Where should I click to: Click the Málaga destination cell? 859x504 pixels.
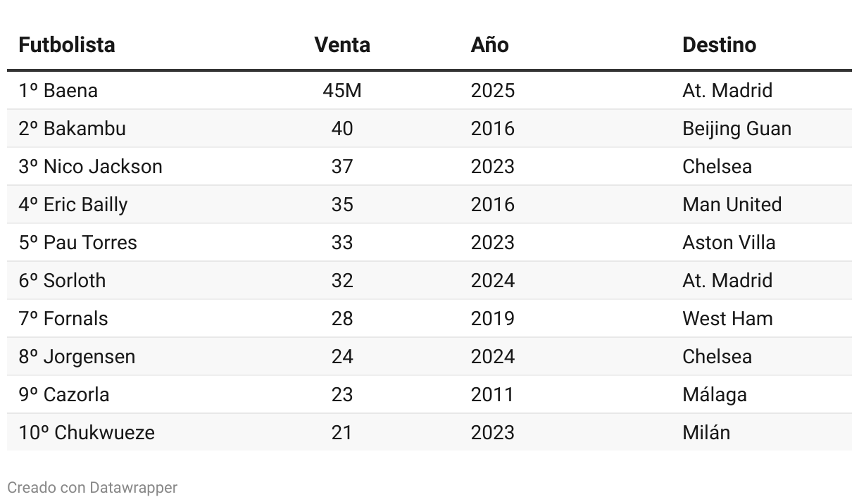pos(714,395)
